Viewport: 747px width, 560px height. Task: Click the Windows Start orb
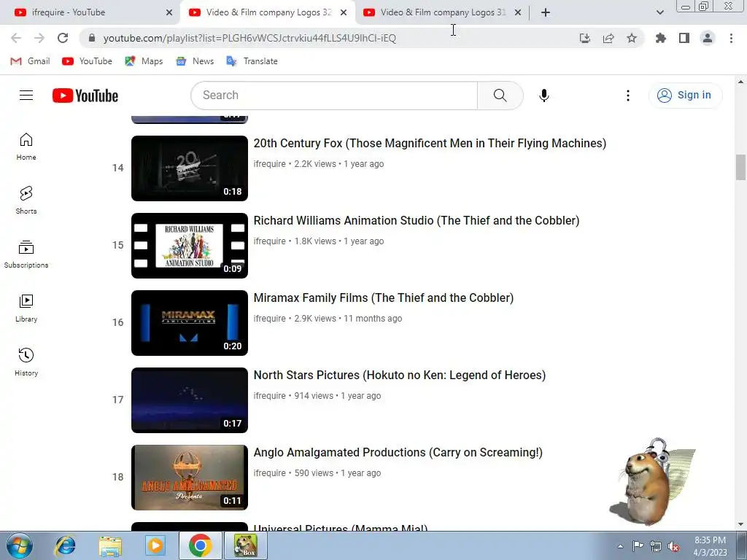click(x=20, y=545)
